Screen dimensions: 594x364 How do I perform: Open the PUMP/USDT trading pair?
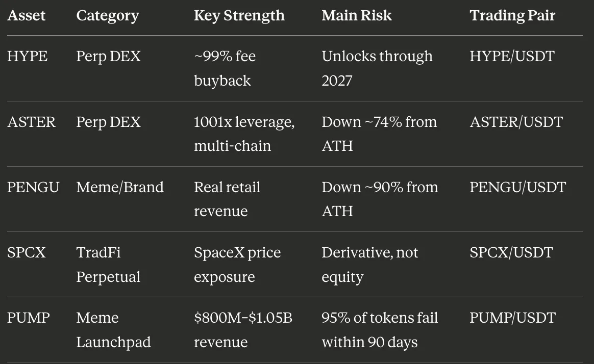pos(512,318)
